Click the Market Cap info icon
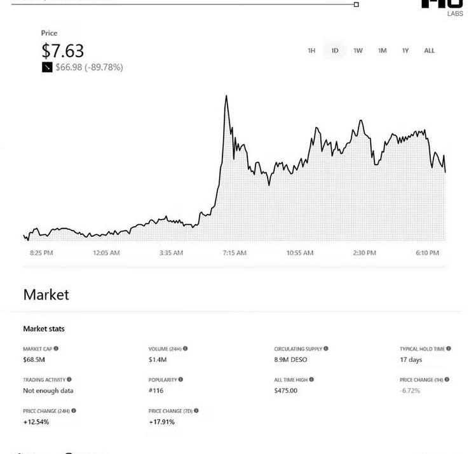 point(56,349)
